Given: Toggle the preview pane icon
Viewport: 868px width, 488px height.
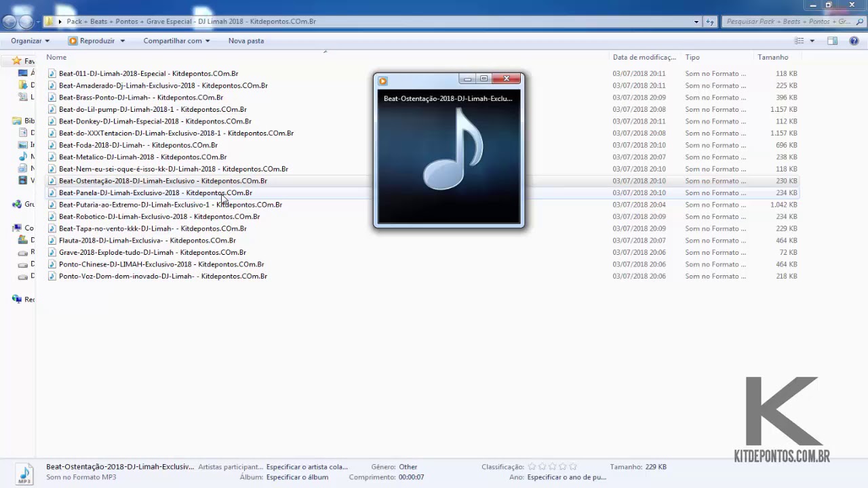Looking at the screenshot, I should (x=833, y=41).
